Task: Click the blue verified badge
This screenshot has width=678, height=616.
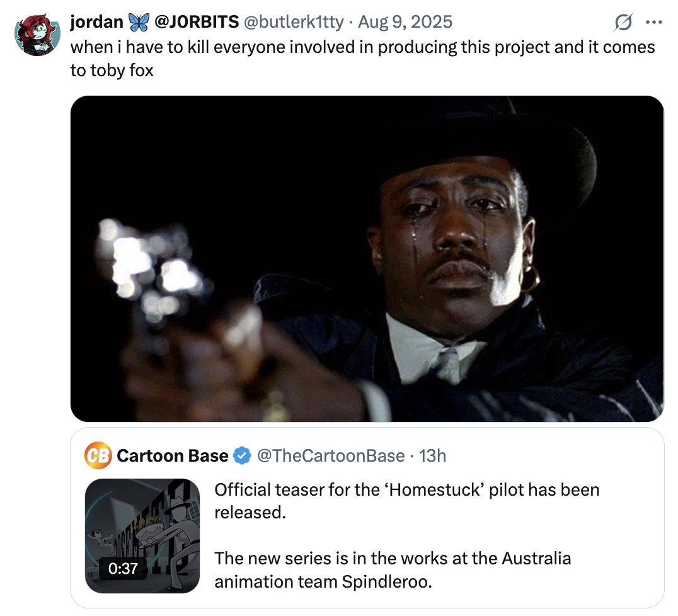Action: point(241,455)
